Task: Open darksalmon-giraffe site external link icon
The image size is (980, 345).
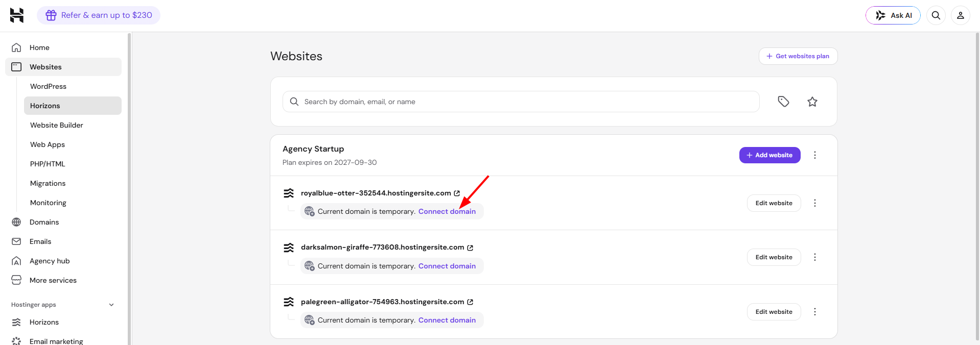Action: pos(470,248)
